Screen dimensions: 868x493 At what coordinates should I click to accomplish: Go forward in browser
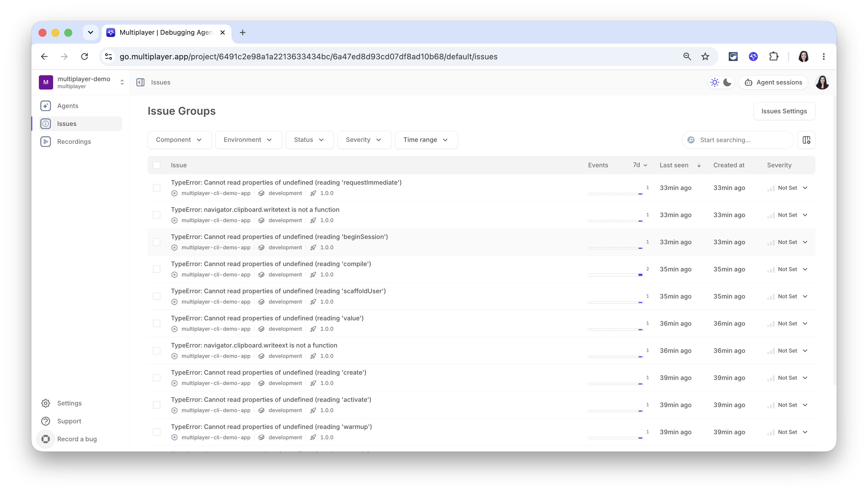(64, 57)
